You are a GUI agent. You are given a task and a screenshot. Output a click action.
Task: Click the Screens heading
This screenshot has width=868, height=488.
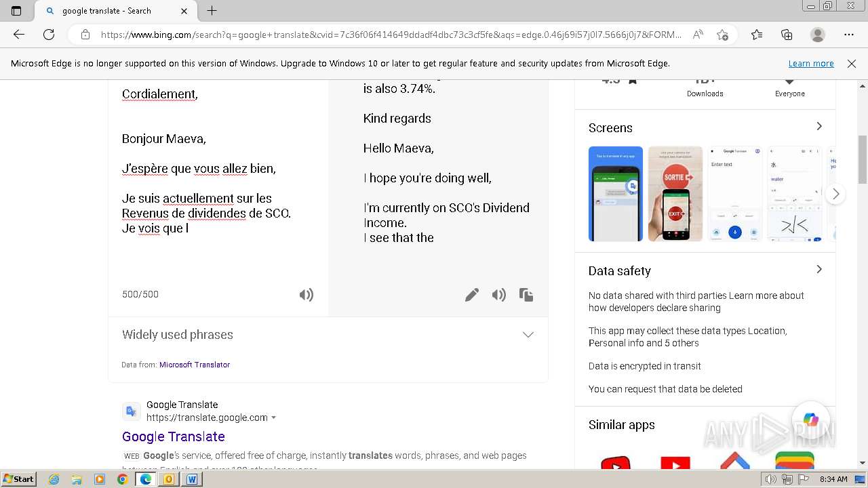click(x=610, y=128)
